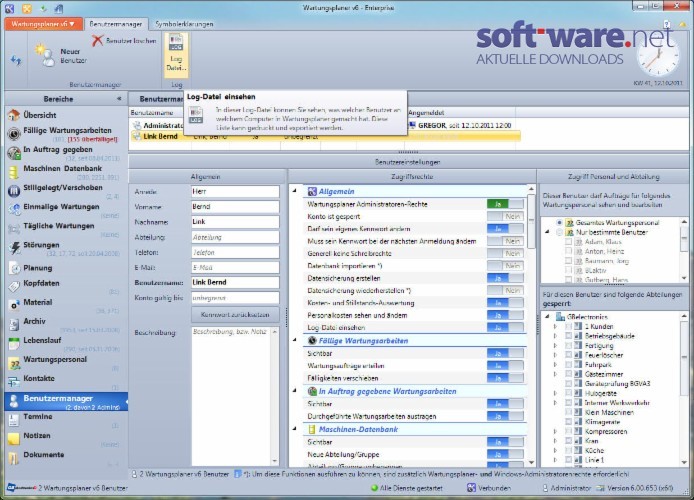Go to Einmalige Wartungen
The image size is (694, 500).
click(66, 210)
